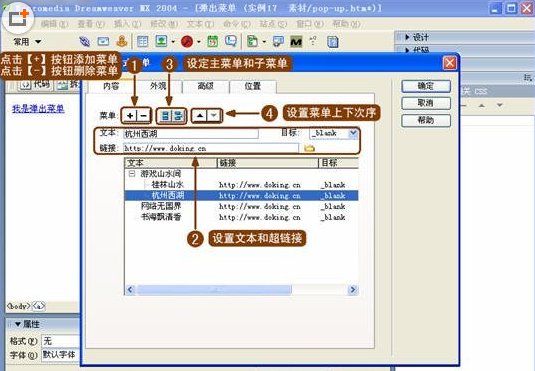This screenshot has width=535, height=371.
Task: Move the menu item up with up arrow
Action: click(x=200, y=116)
